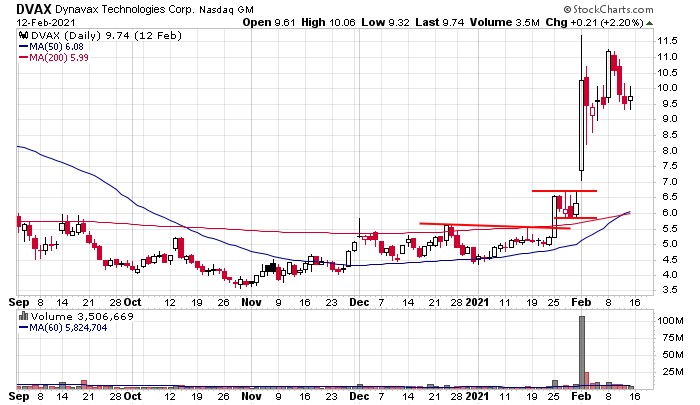The height and width of the screenshot is (405, 700).
Task: Click the volume bars icon in the lower panel
Action: 23,317
